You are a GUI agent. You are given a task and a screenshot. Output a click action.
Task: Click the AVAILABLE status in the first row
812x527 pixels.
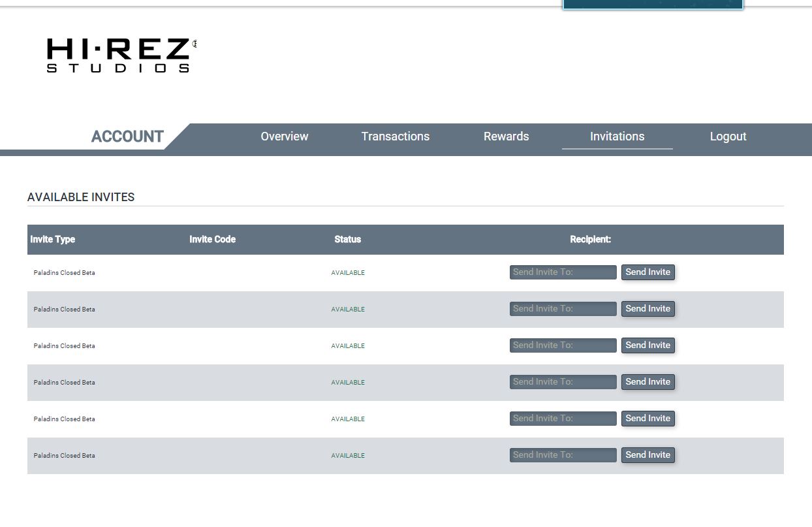point(348,273)
